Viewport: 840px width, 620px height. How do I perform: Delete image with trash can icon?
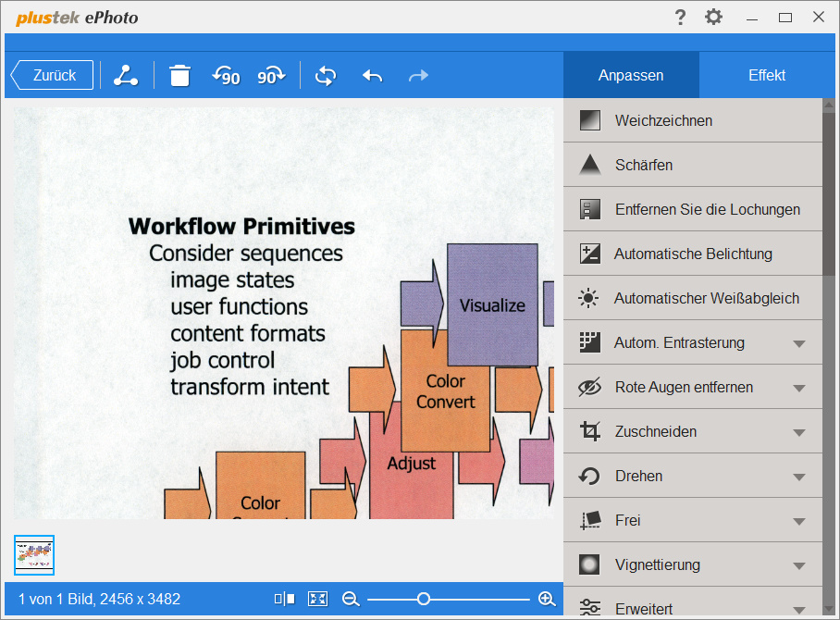(x=179, y=76)
